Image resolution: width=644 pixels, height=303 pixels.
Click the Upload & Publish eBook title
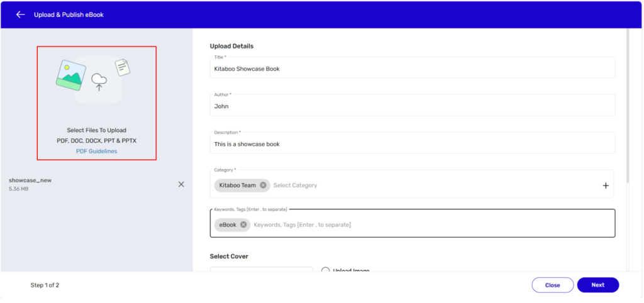[69, 15]
